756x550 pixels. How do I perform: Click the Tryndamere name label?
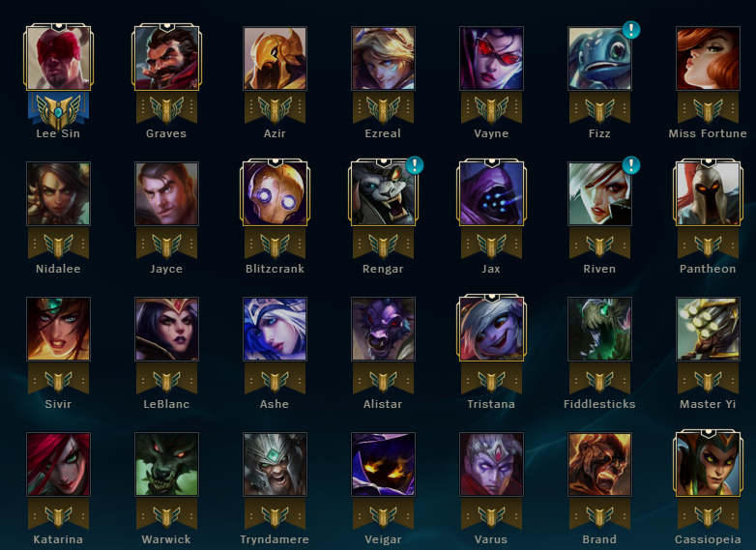pos(275,539)
